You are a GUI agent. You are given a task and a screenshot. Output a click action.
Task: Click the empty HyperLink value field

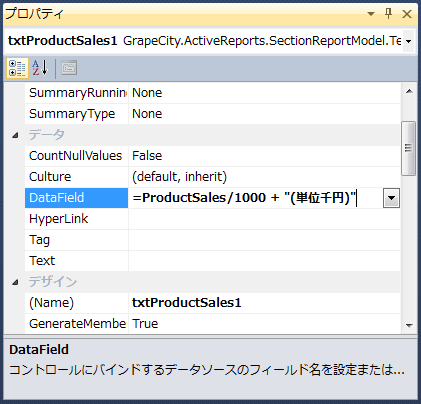click(x=264, y=219)
